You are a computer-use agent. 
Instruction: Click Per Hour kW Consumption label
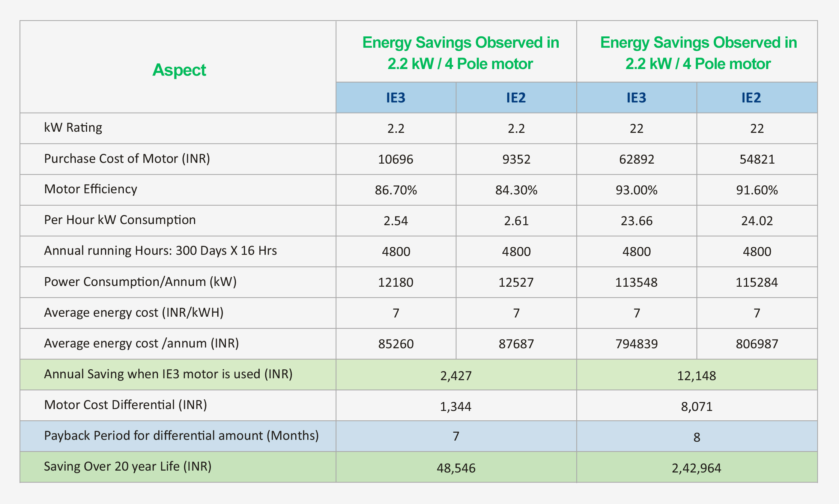tap(120, 220)
